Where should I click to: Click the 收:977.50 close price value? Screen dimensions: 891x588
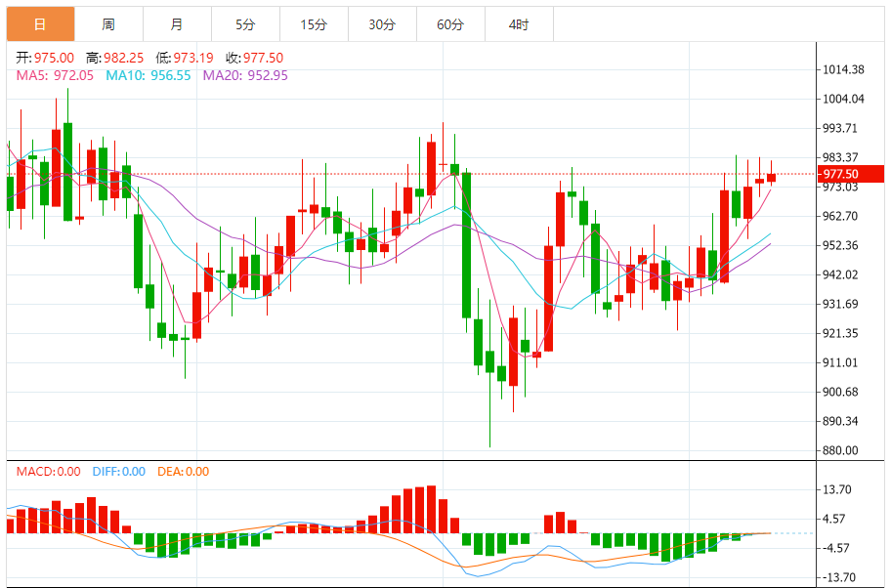255,58
